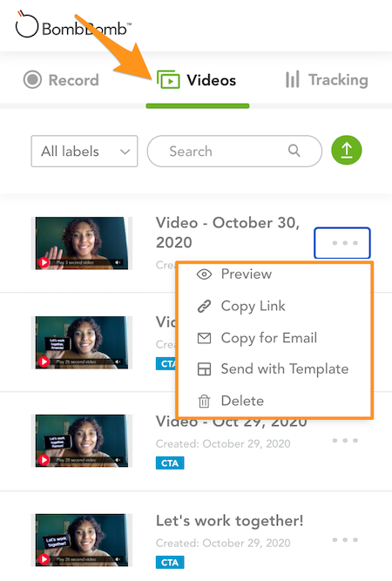Focus the Search input field
392x581 pixels.
coord(234,152)
